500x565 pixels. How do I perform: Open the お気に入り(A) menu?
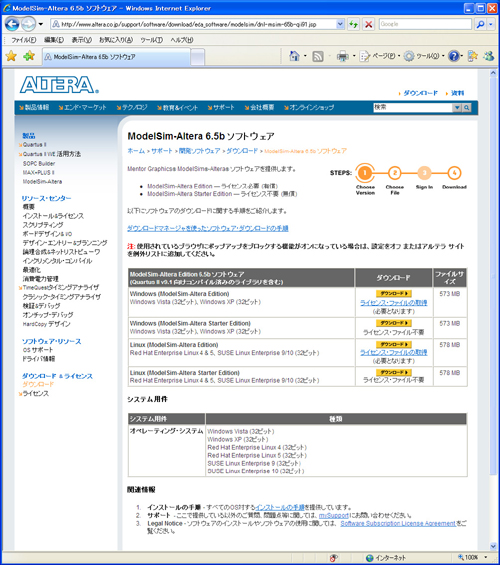pos(116,40)
